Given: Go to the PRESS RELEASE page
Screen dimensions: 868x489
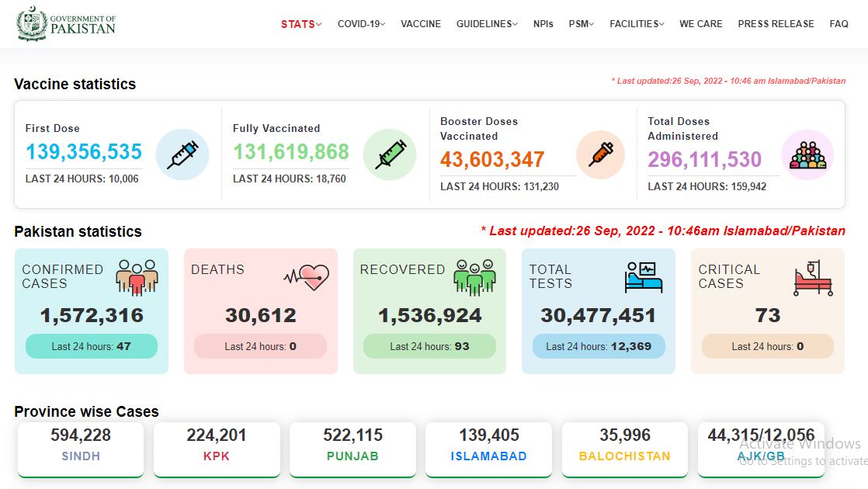Looking at the screenshot, I should coord(776,24).
